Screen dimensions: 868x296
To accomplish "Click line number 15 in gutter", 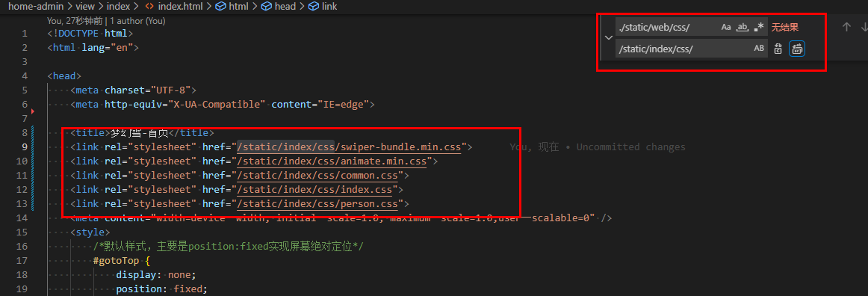I will pos(22,232).
